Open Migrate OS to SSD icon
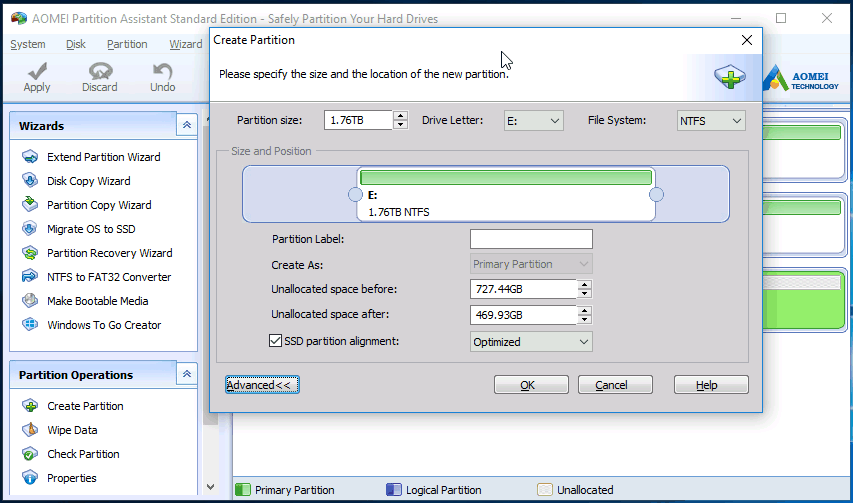Screen dimensions: 853x503 click(30, 229)
